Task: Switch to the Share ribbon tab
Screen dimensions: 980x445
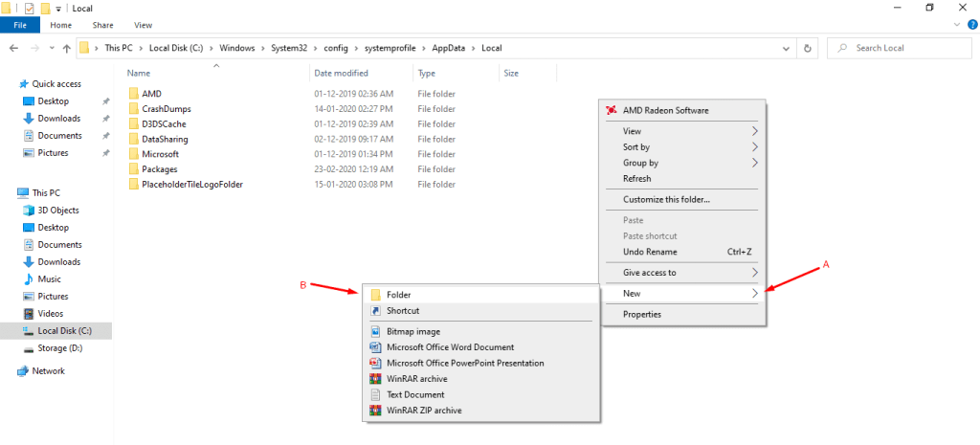Action: (x=102, y=25)
